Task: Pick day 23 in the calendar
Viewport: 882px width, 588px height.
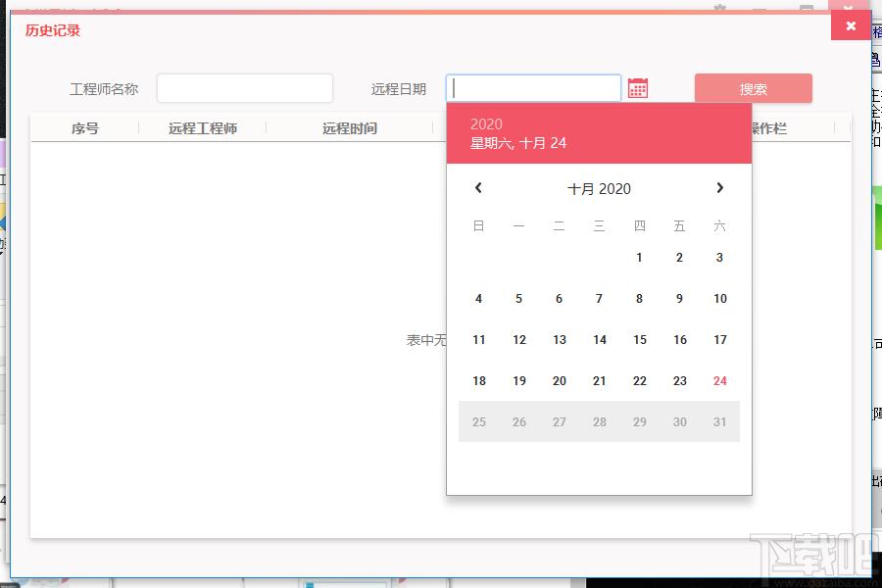Action: [680, 381]
